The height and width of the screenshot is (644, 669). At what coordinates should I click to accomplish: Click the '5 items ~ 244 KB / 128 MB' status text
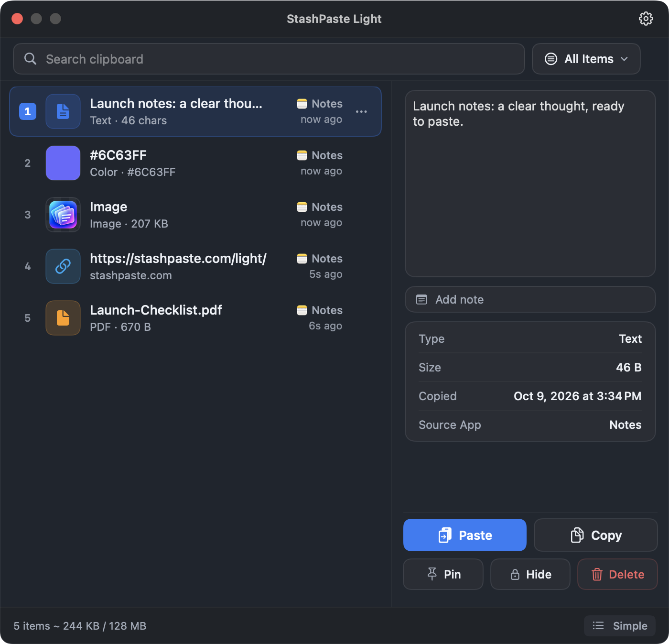[80, 626]
